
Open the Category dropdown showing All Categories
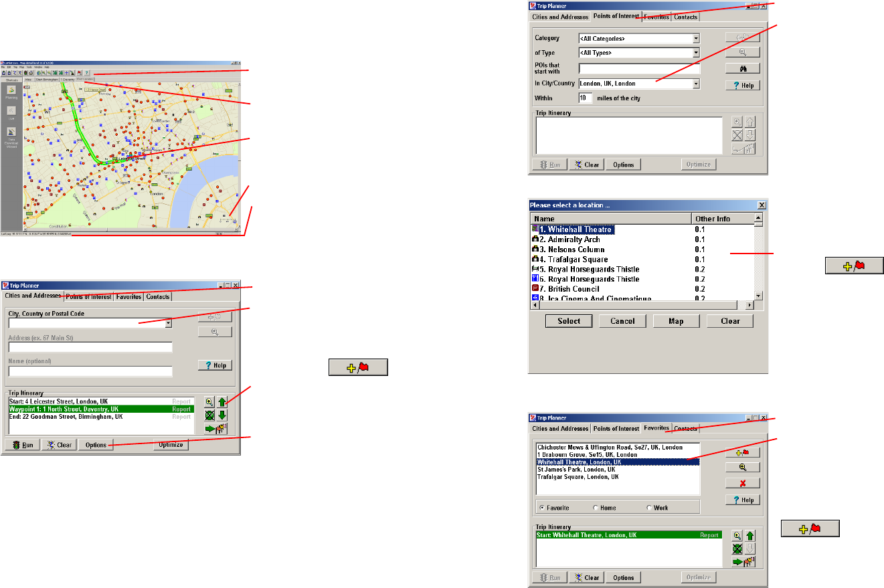coord(696,39)
